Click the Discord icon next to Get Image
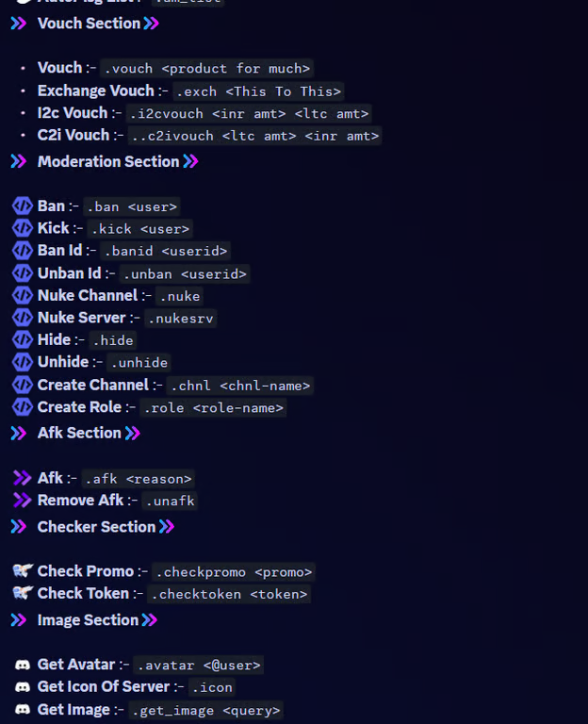The image size is (588, 724). tap(23, 710)
